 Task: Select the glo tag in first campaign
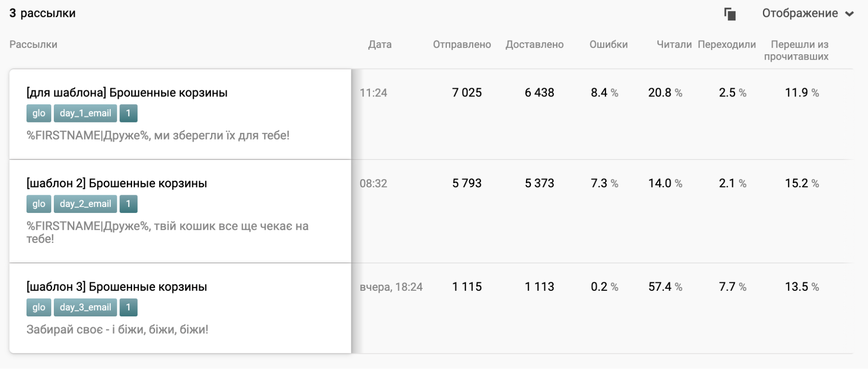39,113
